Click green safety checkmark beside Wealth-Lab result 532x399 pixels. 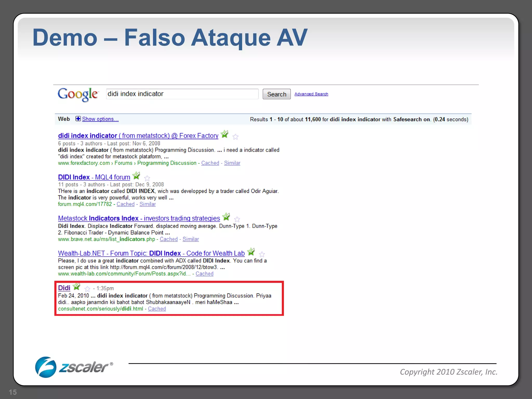coord(251,252)
